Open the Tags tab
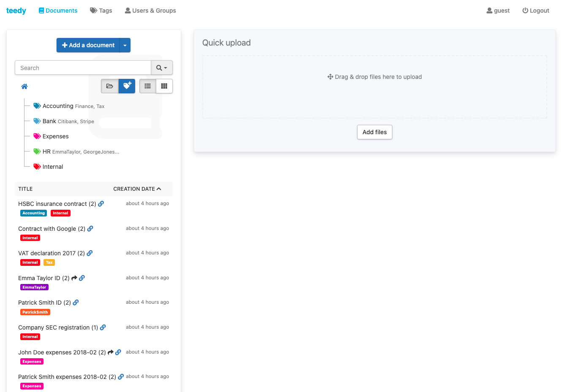Image resolution: width=562 pixels, height=392 pixels. tap(101, 11)
